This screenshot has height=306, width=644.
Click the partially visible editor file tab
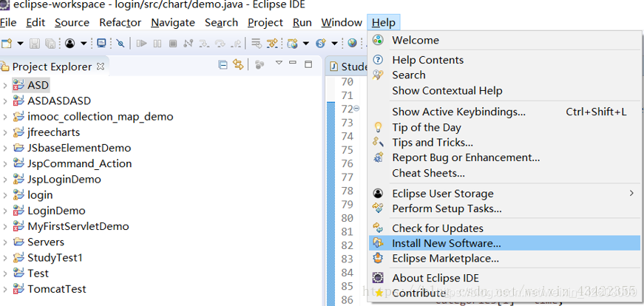pyautogui.click(x=348, y=66)
